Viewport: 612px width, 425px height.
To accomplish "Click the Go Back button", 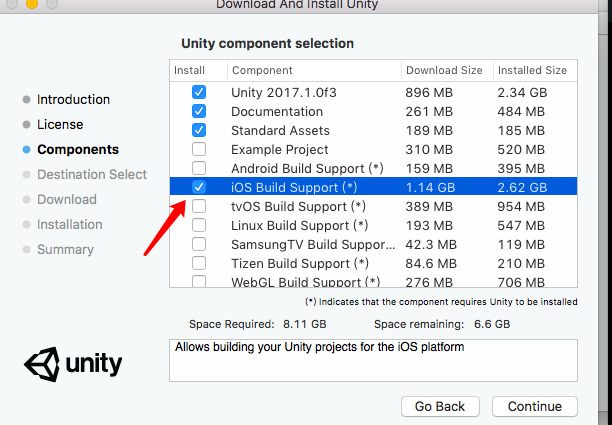I will tap(440, 407).
